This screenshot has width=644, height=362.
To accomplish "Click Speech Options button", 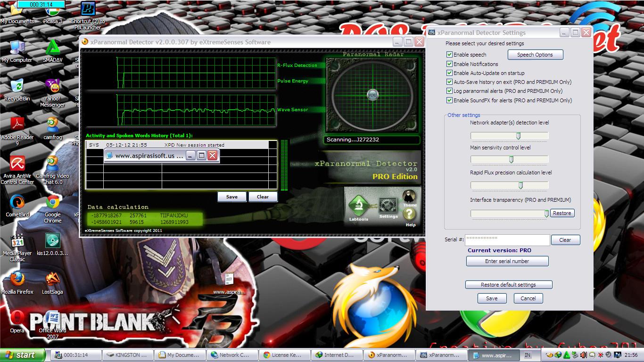I will click(535, 55).
